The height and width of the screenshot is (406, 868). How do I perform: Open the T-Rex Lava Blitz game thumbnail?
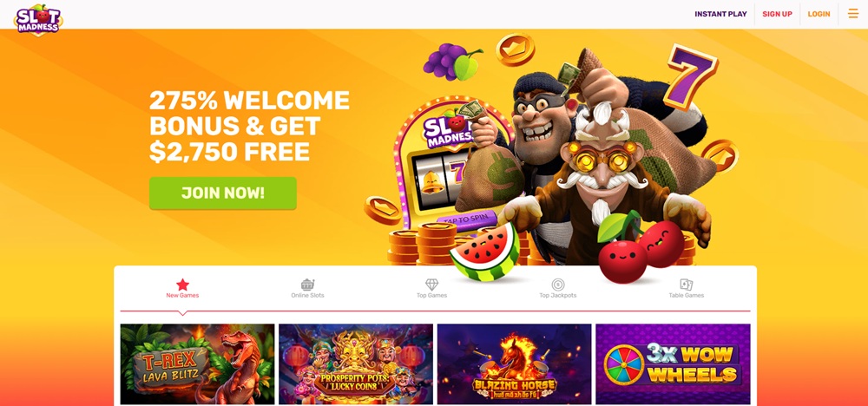click(x=198, y=364)
